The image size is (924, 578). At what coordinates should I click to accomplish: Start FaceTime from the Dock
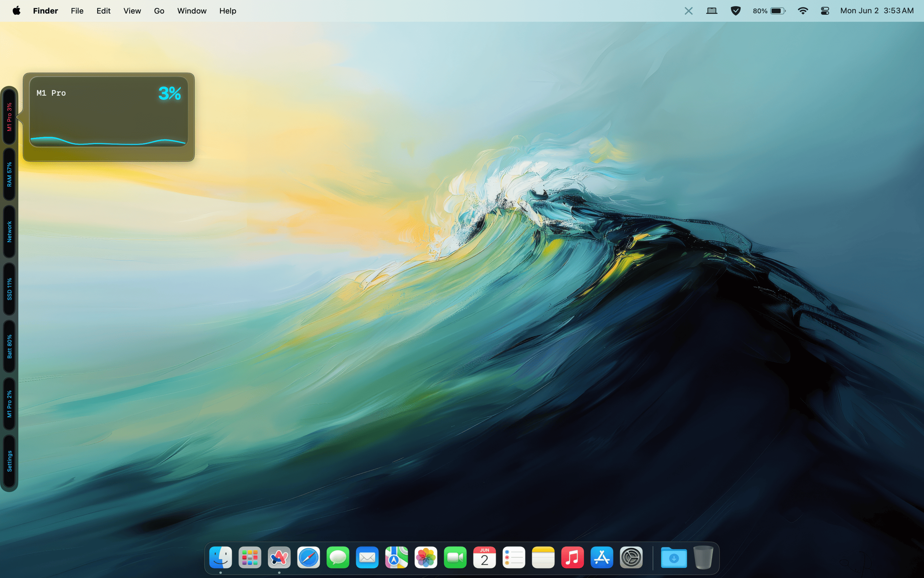click(455, 557)
